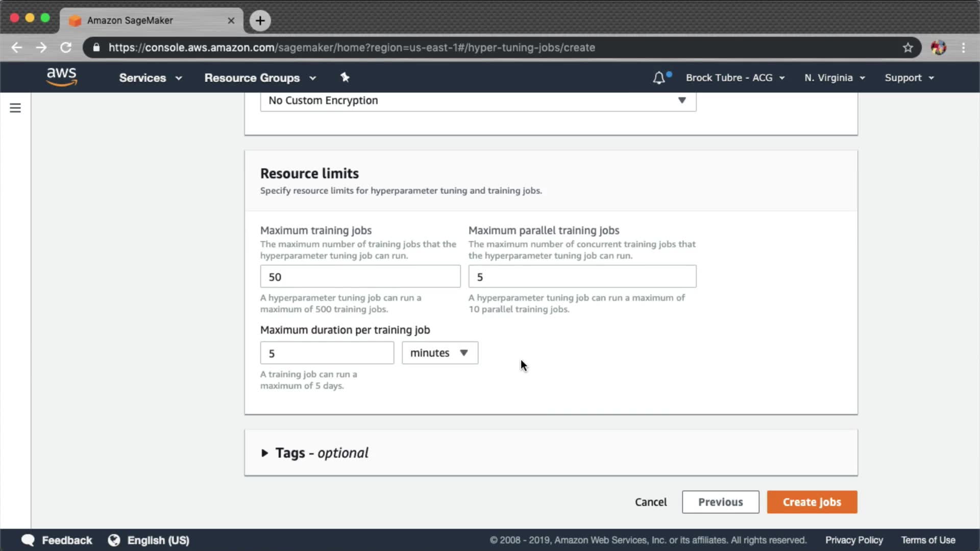This screenshot has width=980, height=551.
Task: Open the No Custom Encryption dropdown
Action: [478, 101]
